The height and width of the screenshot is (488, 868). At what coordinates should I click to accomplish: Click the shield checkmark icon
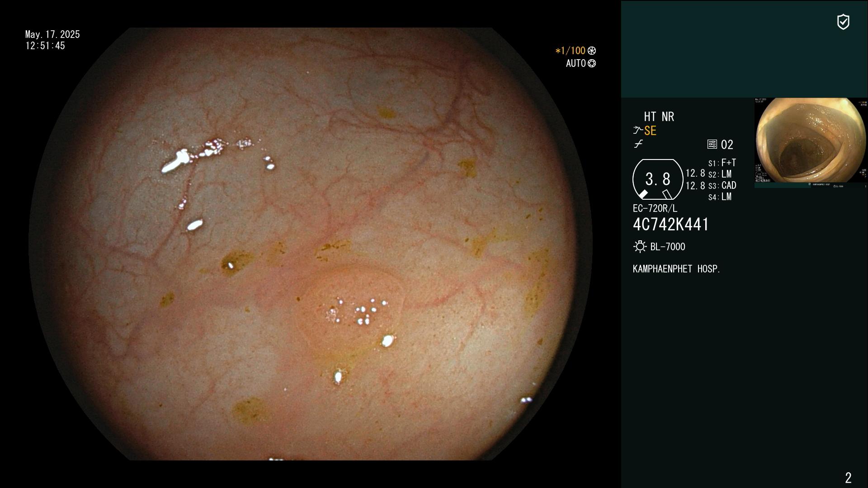click(x=843, y=22)
